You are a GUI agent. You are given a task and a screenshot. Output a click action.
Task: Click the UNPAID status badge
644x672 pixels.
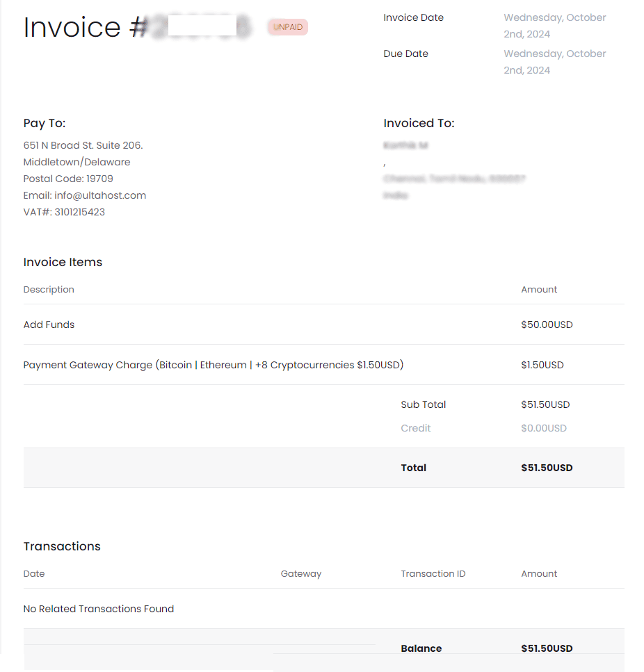288,27
